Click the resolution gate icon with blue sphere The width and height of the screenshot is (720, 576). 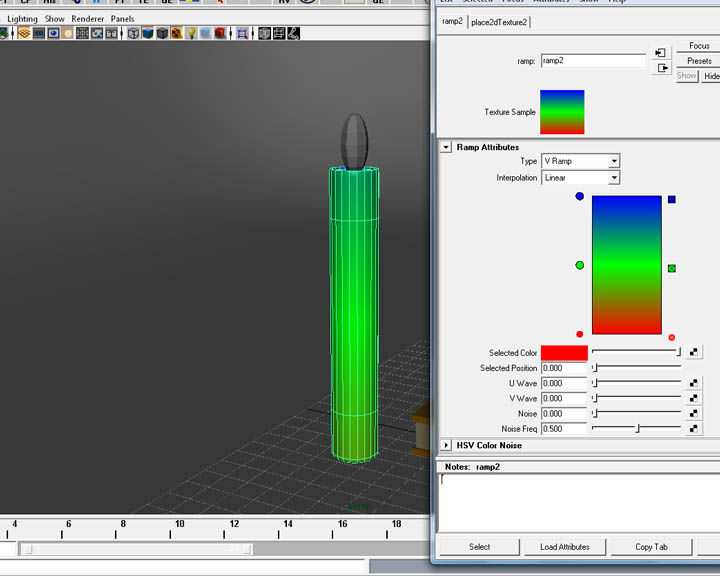click(53, 33)
